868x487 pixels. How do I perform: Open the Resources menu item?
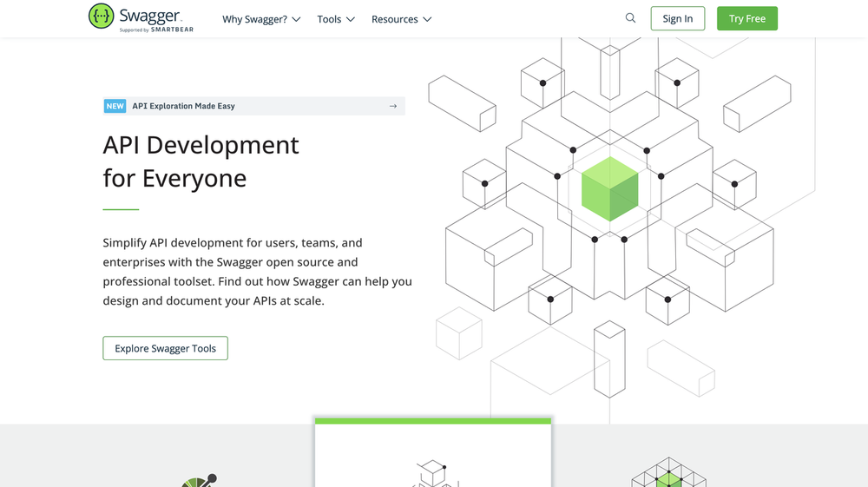tap(394, 19)
